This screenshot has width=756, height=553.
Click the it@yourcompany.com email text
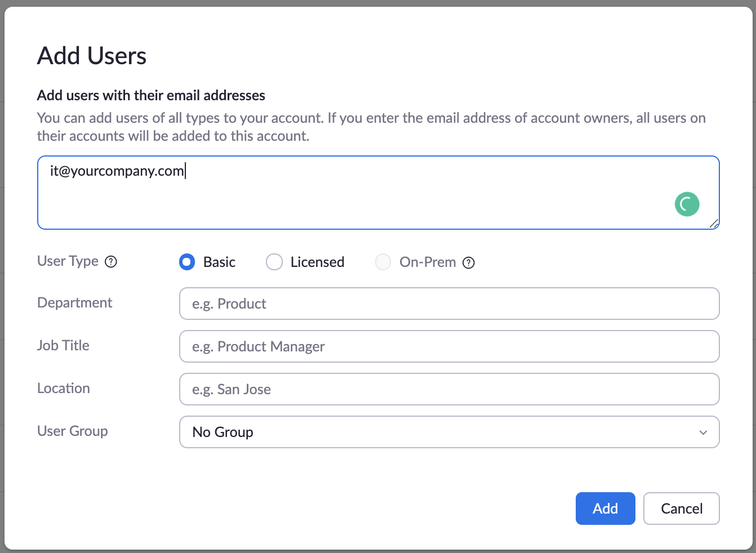pyautogui.click(x=117, y=171)
